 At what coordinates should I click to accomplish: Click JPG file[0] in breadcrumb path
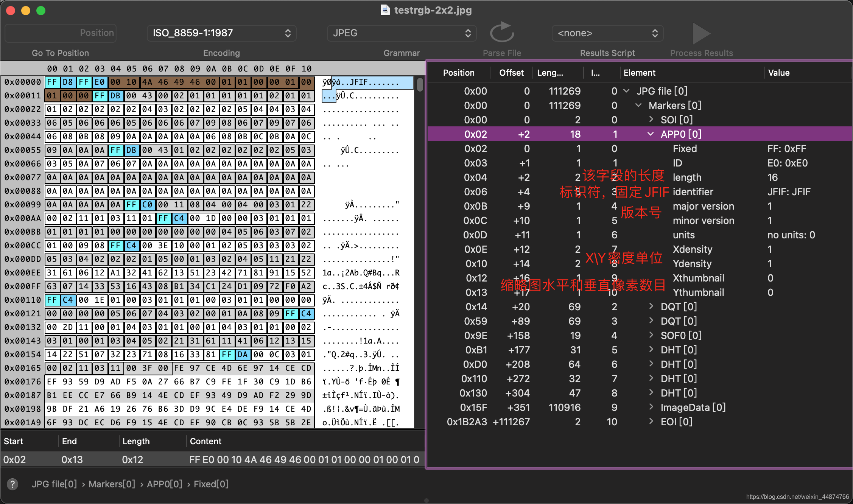[x=54, y=484]
